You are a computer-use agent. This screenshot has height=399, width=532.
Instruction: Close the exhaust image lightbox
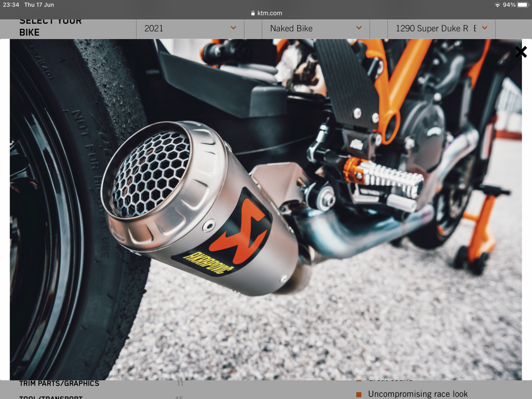pos(521,52)
